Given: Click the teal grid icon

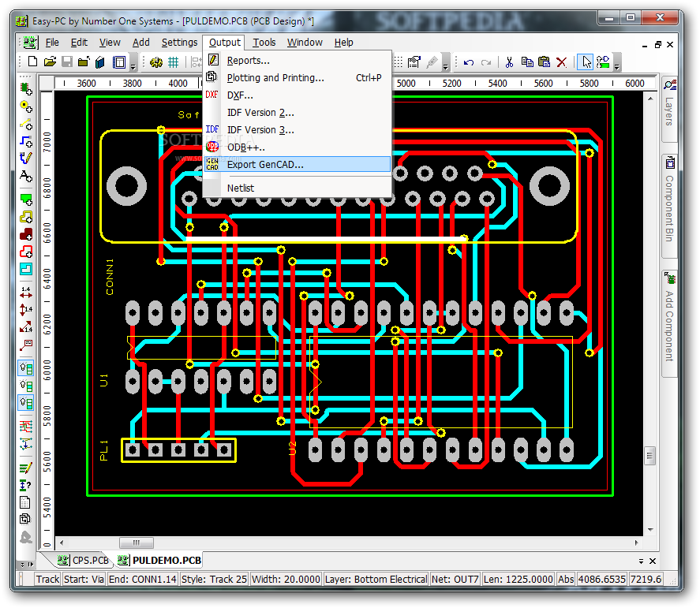Looking at the screenshot, I should (173, 62).
